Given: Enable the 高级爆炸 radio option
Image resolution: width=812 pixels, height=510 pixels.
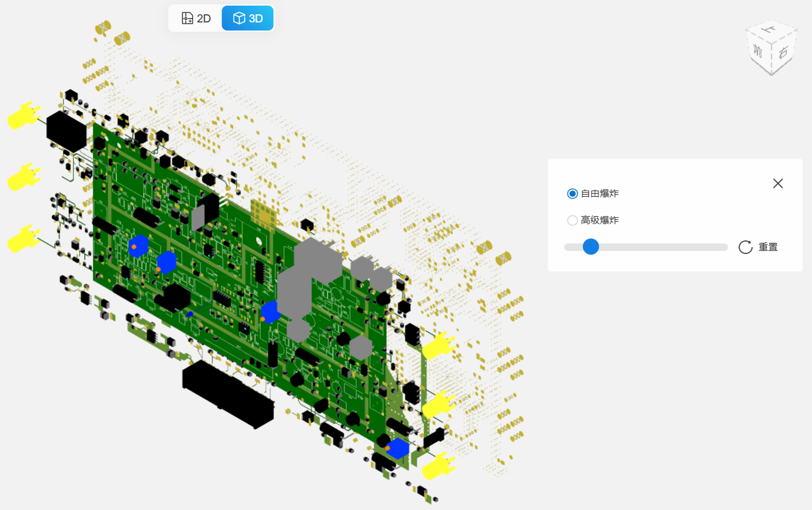Looking at the screenshot, I should click(x=573, y=220).
